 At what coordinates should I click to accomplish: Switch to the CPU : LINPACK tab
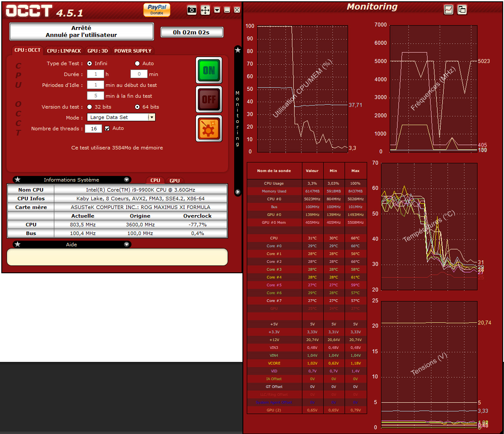64,51
